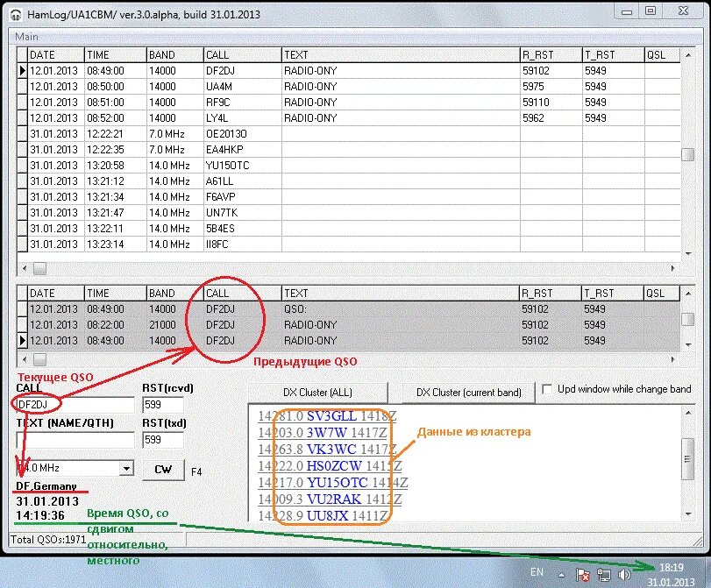Click upper log T_RST column header
711x588 pixels.
pyautogui.click(x=613, y=55)
